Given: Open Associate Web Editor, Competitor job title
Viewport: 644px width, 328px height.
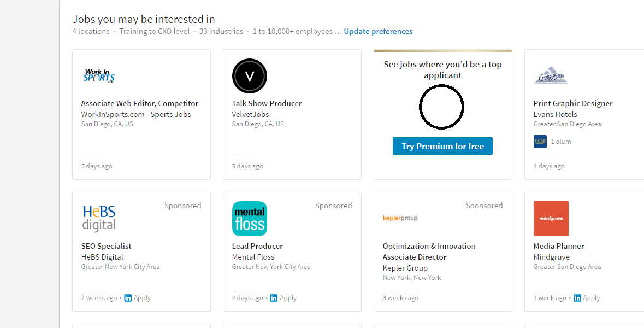Looking at the screenshot, I should point(140,103).
